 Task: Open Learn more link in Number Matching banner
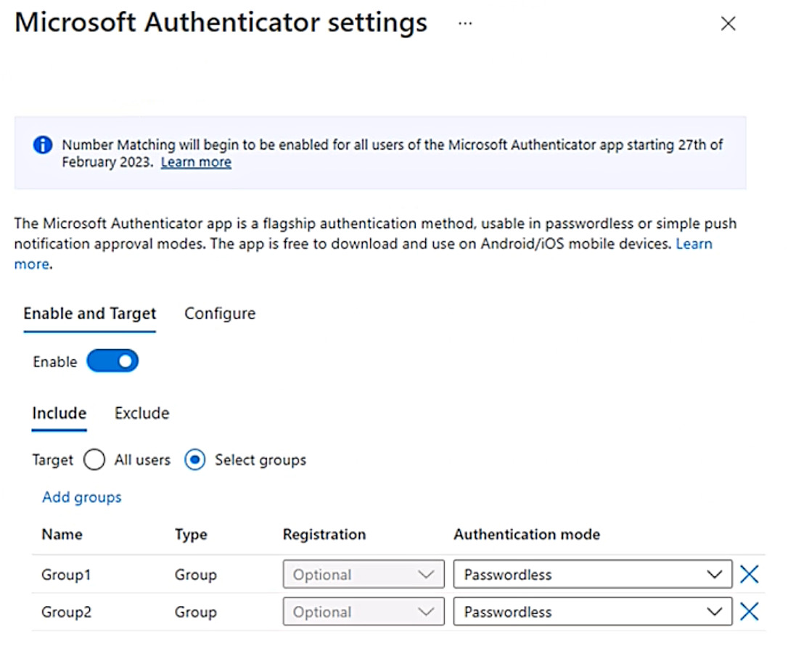pos(196,162)
